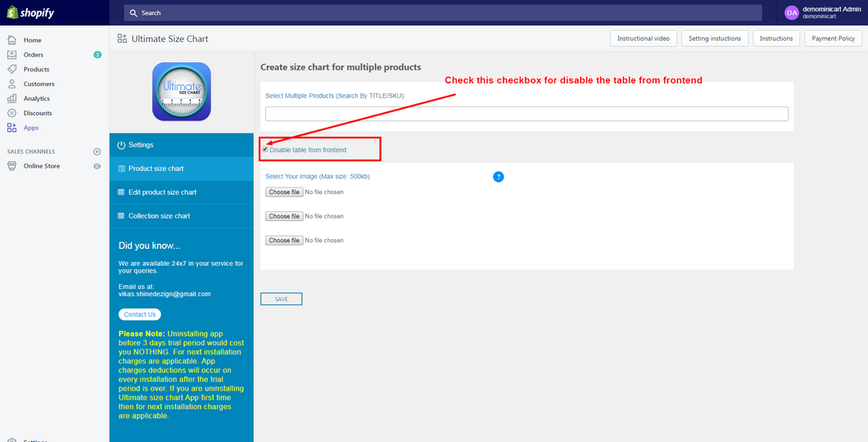Click the SALES CHANNELS heading

click(x=31, y=151)
